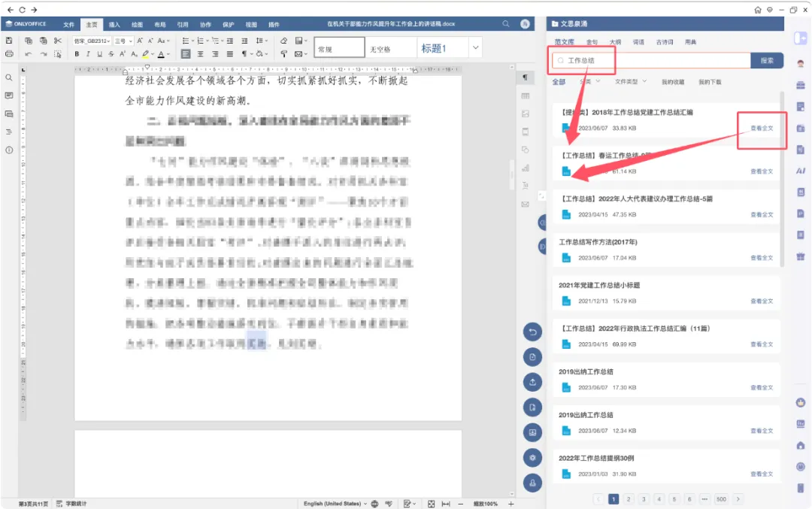The image size is (812, 509).
Task: Open the Comments sidebar icon
Action: tap(9, 95)
